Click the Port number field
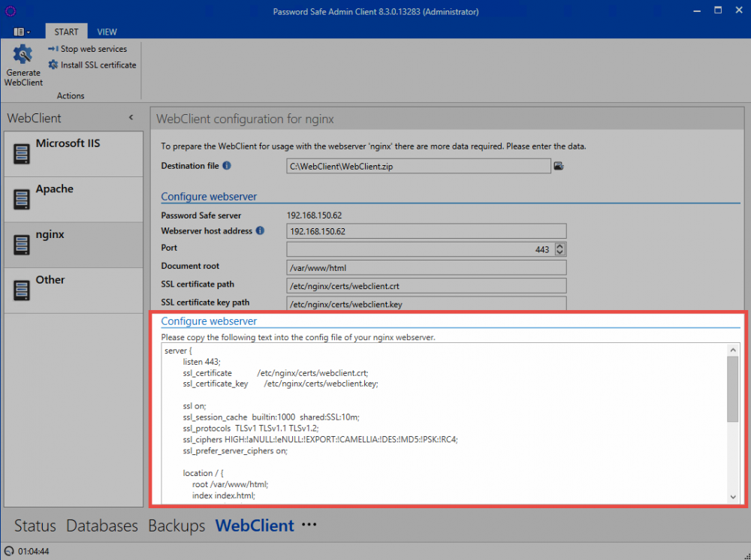The width and height of the screenshot is (751, 560). click(421, 249)
